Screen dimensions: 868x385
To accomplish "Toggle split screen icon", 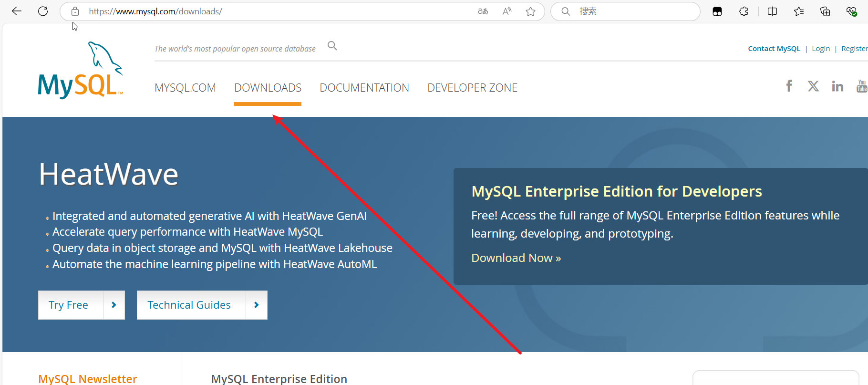I will (772, 11).
